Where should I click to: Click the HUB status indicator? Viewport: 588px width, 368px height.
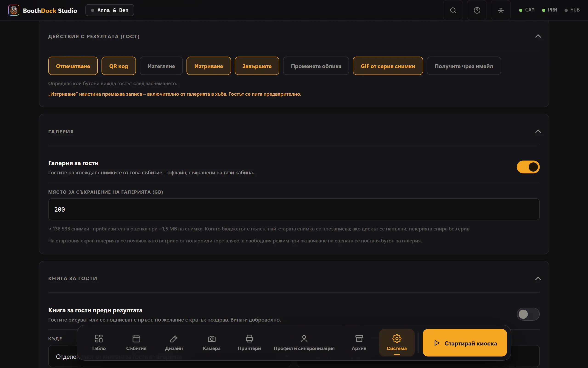click(572, 10)
